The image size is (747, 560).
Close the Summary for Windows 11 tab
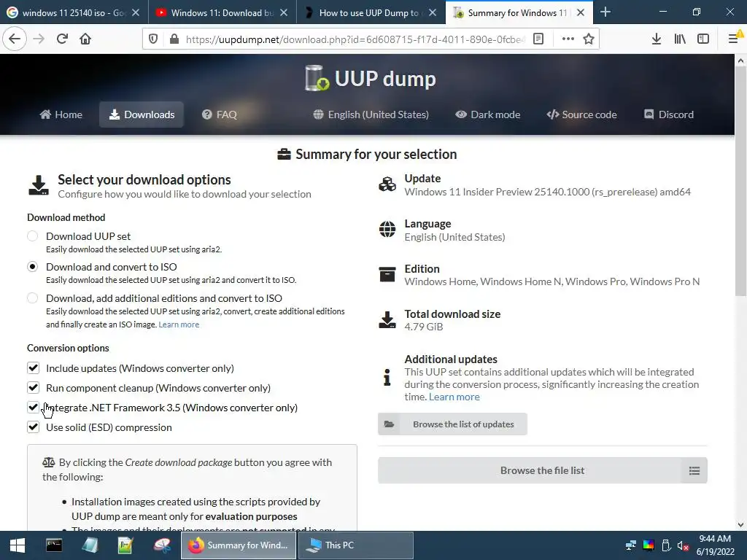(x=580, y=13)
